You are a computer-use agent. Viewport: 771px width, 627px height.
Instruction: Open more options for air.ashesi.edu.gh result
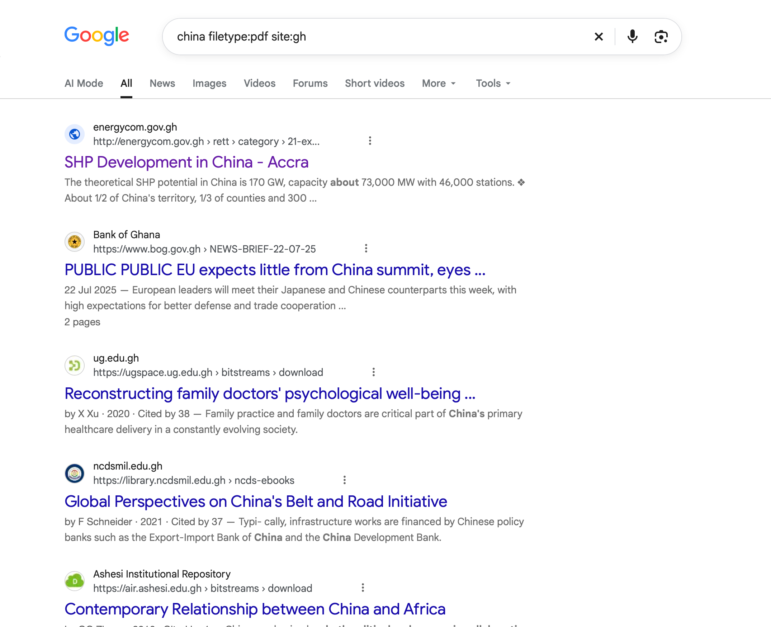(x=363, y=588)
